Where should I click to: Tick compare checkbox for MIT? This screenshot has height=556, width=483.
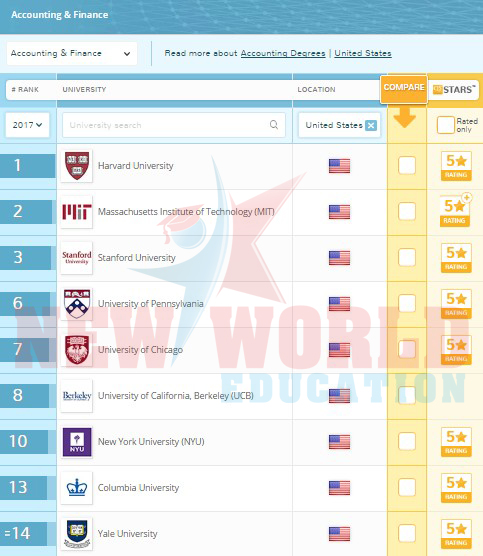point(407,211)
